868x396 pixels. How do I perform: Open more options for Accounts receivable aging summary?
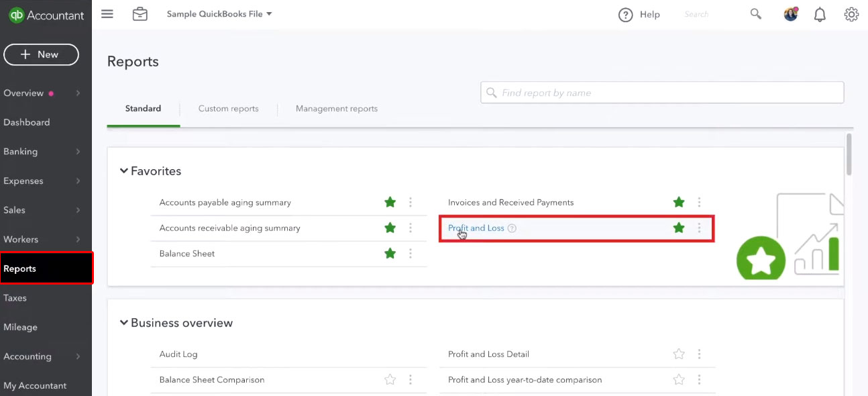coord(411,228)
